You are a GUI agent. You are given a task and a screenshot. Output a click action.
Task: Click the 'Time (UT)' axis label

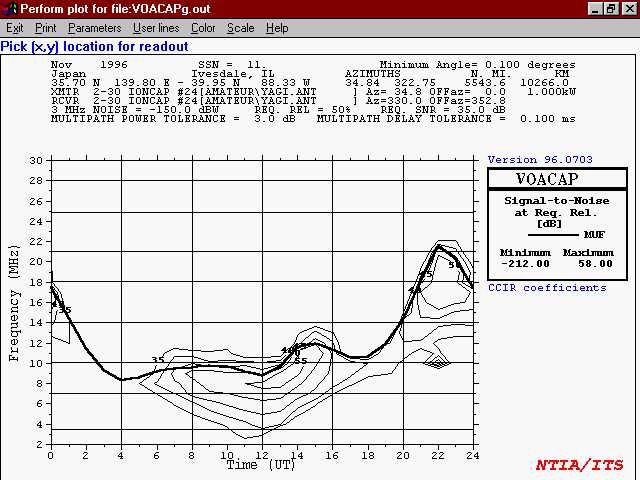260,465
